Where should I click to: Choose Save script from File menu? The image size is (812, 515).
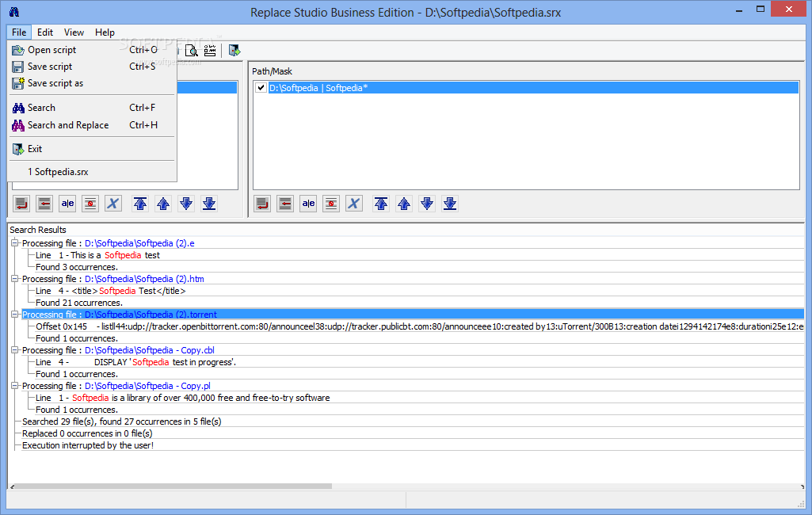pos(92,67)
